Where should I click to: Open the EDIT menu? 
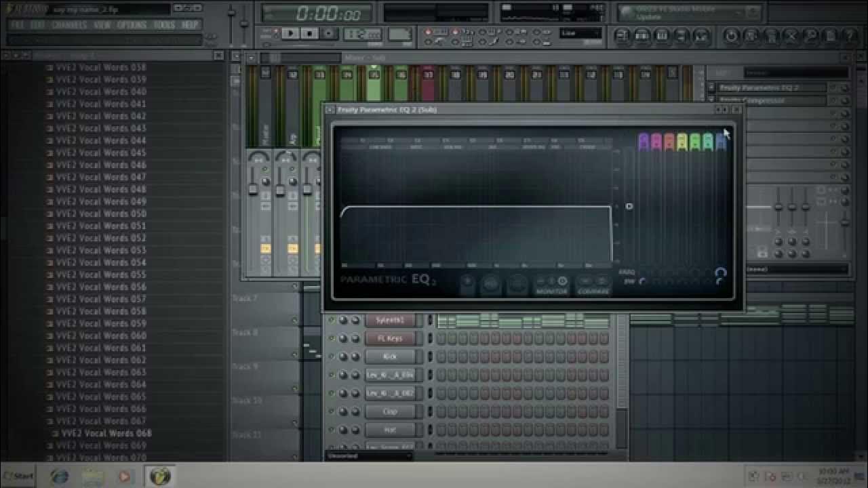tap(38, 24)
